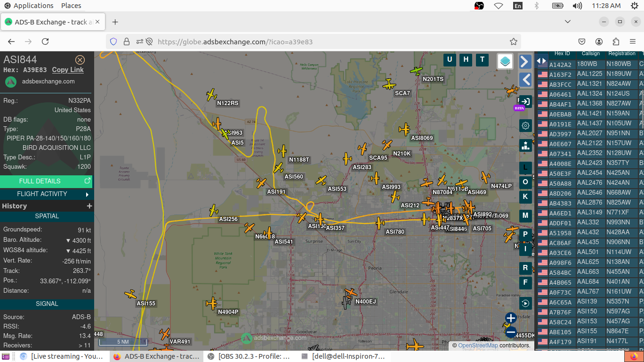Viewport: 644px width, 362px height.
Task: Zoom out the map with minus button
Action: pos(511,332)
